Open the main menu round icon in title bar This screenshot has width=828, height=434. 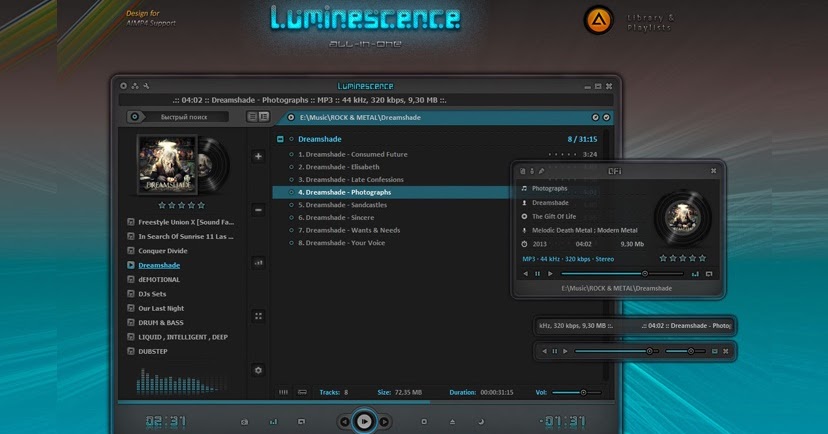click(124, 86)
